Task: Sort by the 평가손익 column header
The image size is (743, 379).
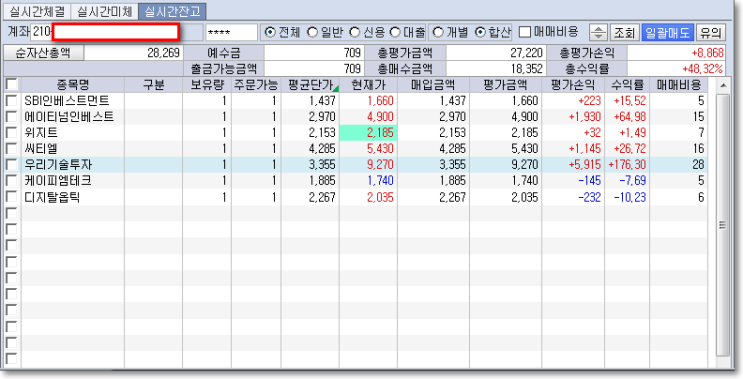Action: pos(573,85)
